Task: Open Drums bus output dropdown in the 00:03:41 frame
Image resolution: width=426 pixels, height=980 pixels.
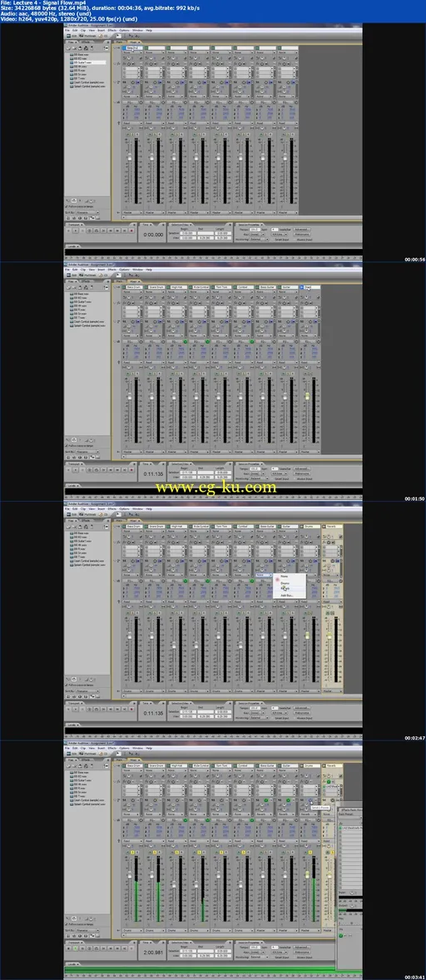Action: coord(310,930)
